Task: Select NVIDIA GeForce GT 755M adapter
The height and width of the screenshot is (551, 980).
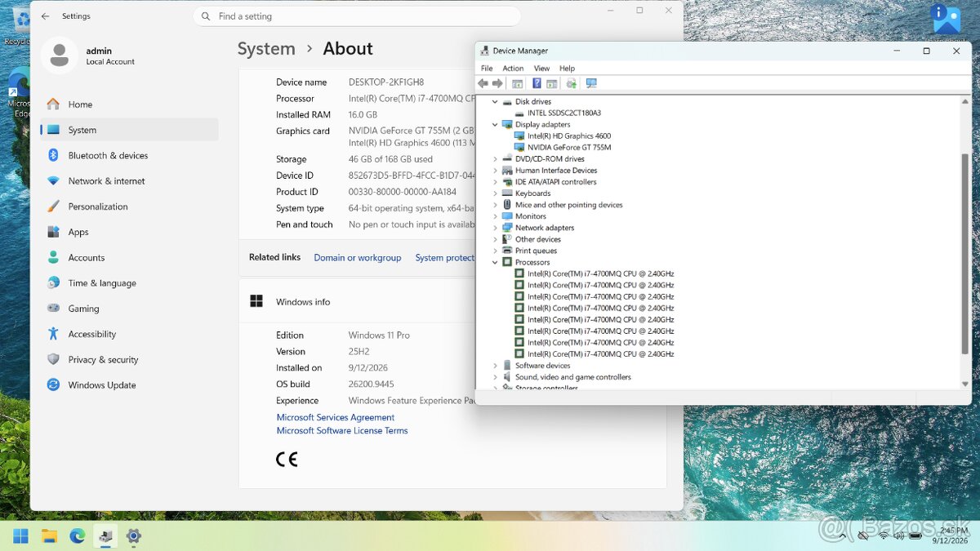Action: (569, 148)
